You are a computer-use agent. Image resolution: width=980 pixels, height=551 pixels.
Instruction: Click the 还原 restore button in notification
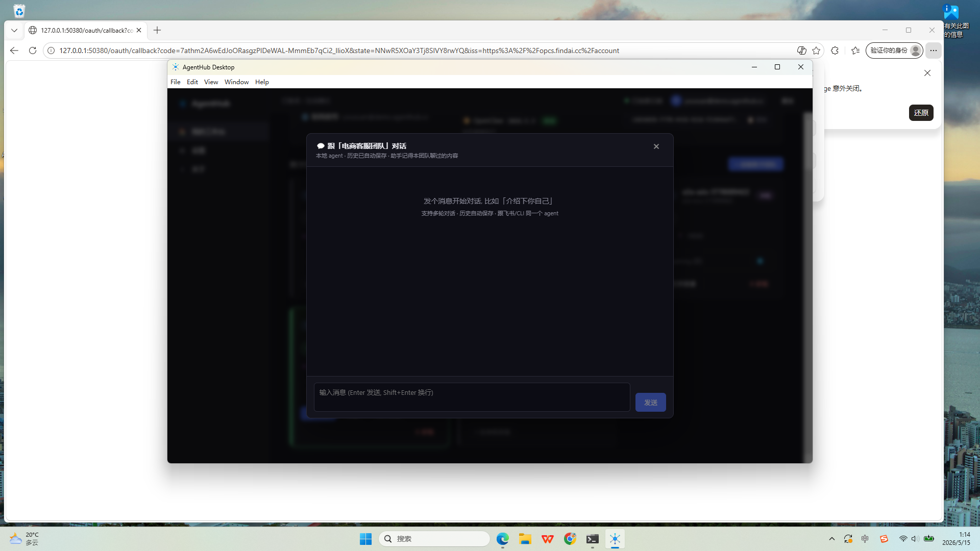(x=921, y=113)
